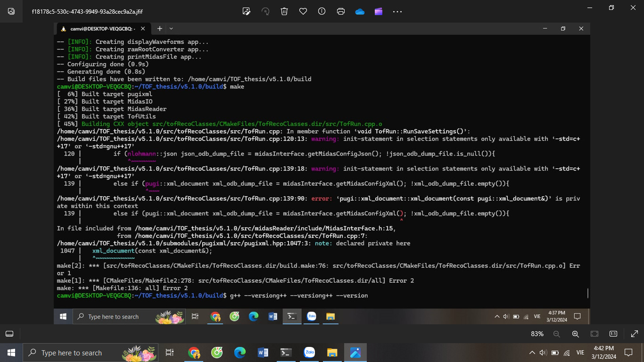Toggle 1:1 actual size view

click(613, 334)
